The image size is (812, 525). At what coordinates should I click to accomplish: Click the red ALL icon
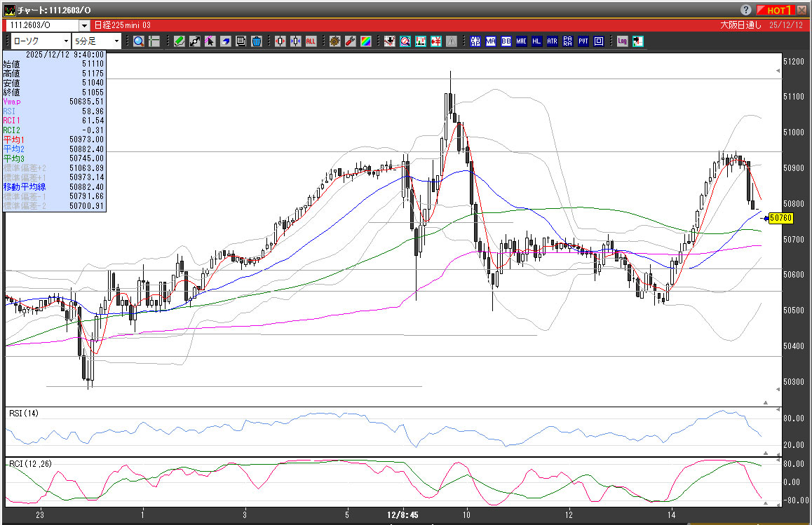pos(311,41)
